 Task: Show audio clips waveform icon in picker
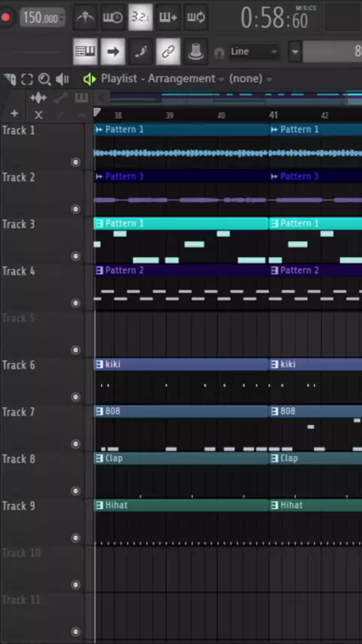point(38,98)
